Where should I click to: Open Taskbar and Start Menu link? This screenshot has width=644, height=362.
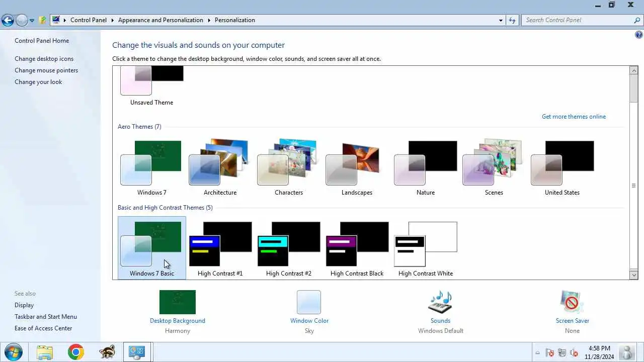pos(46,317)
